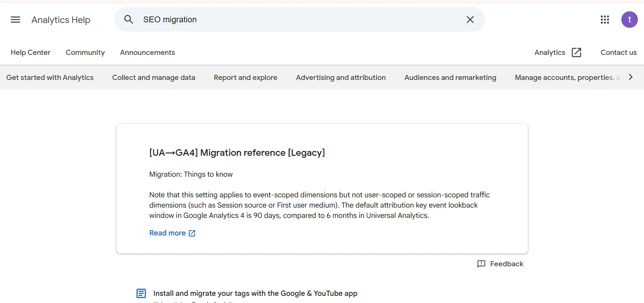Image resolution: width=644 pixels, height=303 pixels.
Task: Open the account avatar 't'
Action: coord(630,20)
